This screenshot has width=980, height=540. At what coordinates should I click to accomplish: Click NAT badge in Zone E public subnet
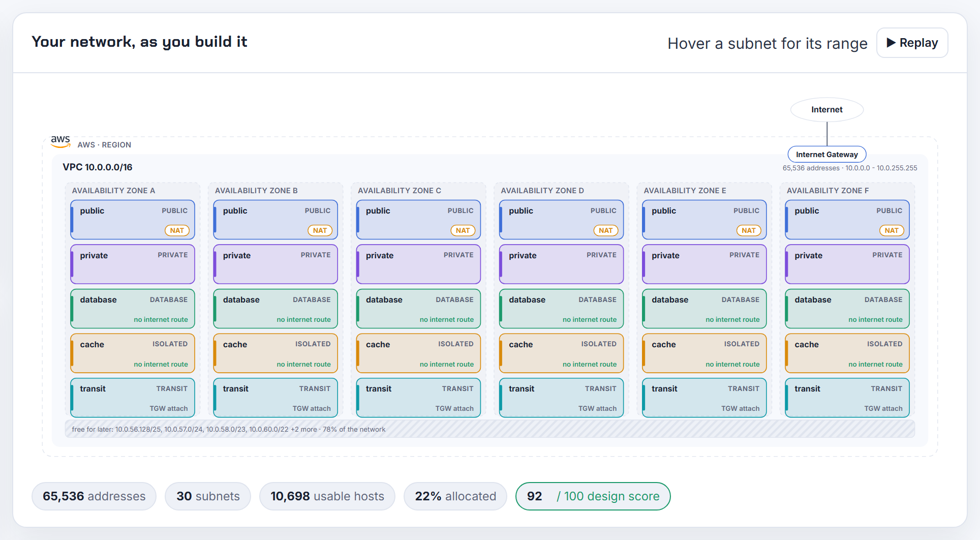[x=748, y=230]
